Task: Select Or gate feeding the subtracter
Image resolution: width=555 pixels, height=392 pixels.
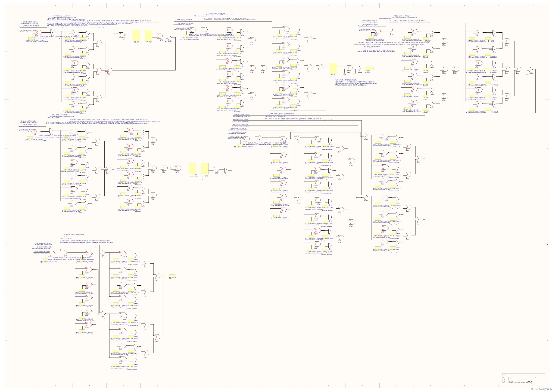Action: 320,67
